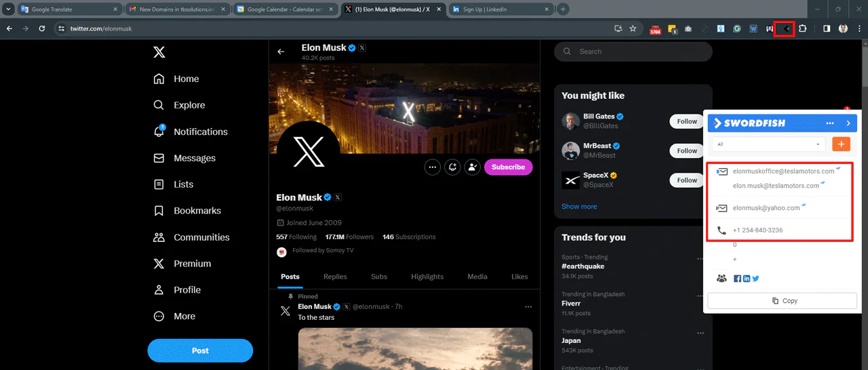
Task: Click the purple Subscribe button
Action: coord(509,167)
